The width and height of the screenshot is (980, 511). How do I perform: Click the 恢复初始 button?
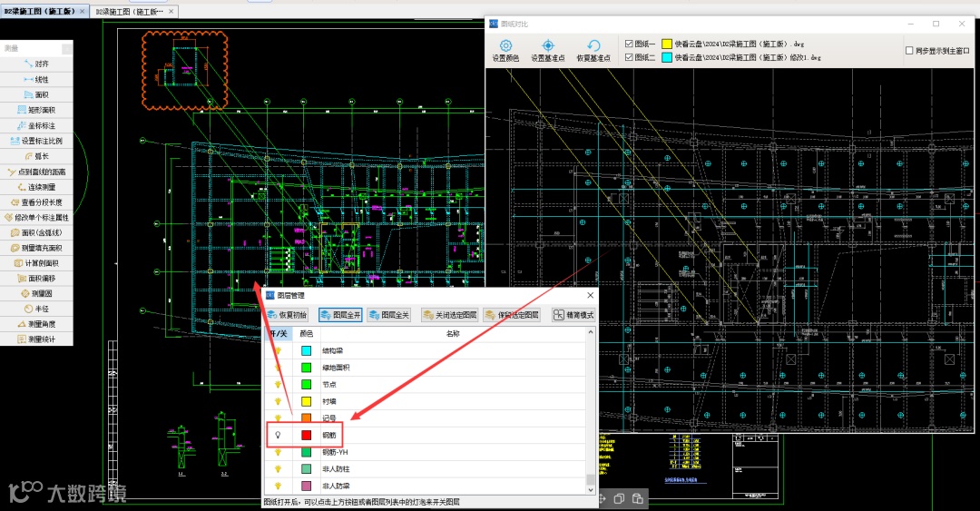click(x=287, y=315)
